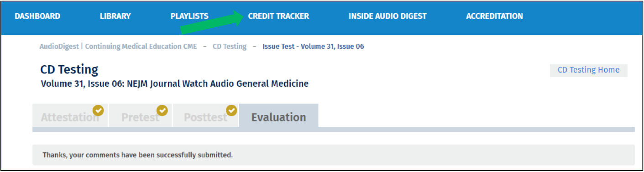This screenshot has width=644, height=172.
Task: Click the Attestation tab's gold checkmark badge
Action: tap(98, 110)
